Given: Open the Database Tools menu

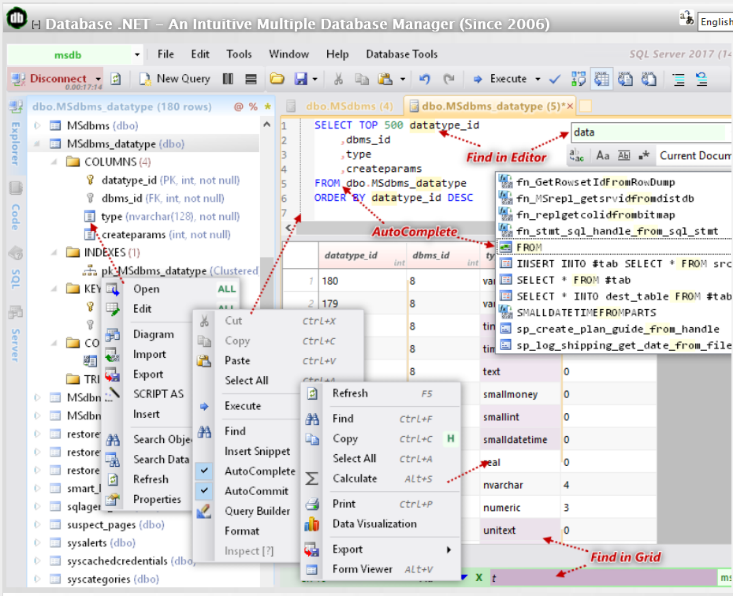Looking at the screenshot, I should (402, 54).
